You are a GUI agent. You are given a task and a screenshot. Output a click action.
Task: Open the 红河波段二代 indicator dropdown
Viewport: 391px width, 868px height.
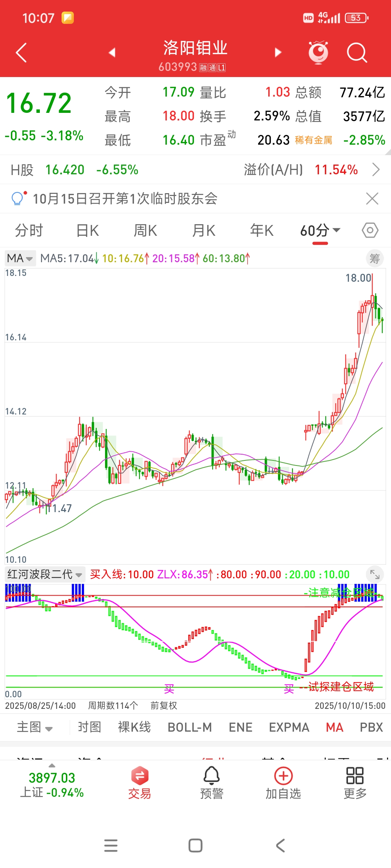click(45, 574)
